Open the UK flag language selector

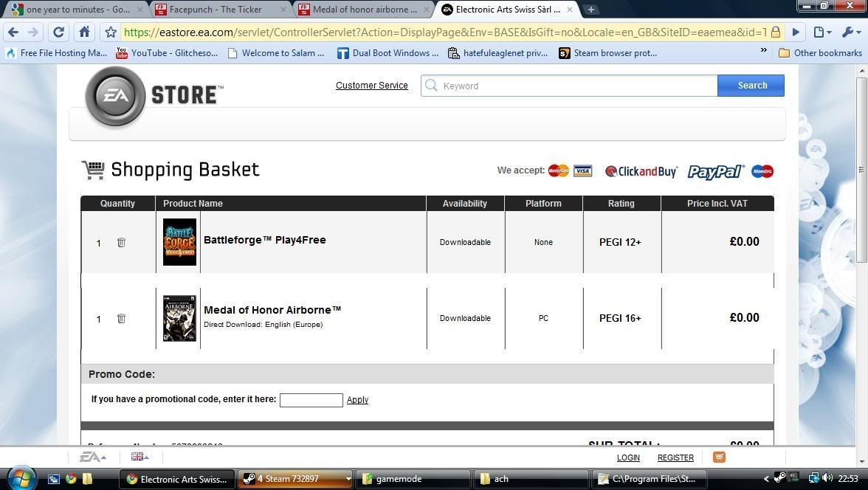click(x=139, y=457)
